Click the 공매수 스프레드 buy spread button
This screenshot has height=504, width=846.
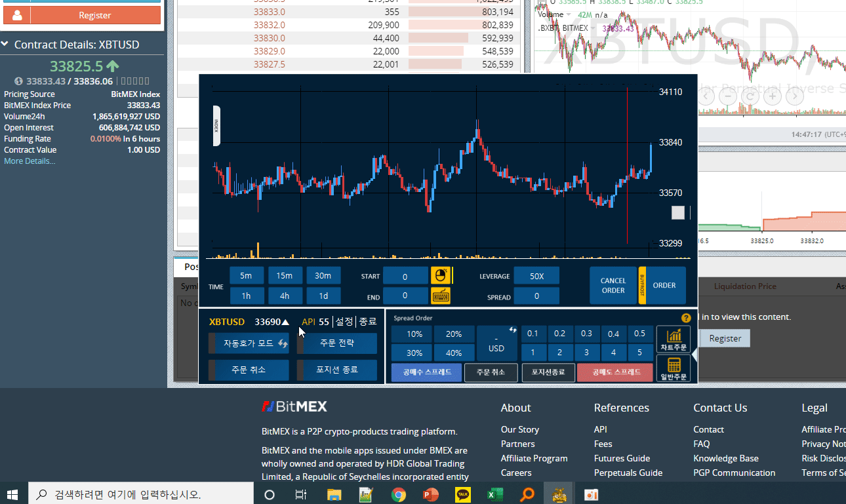(427, 372)
